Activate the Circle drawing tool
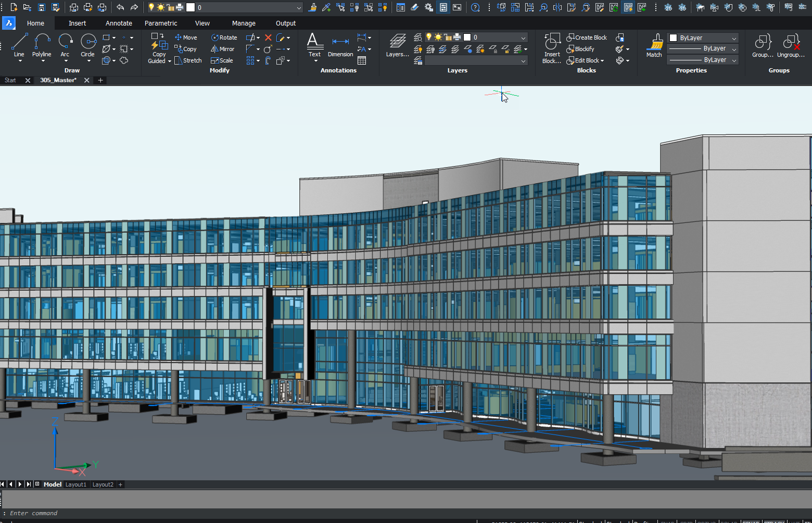812x523 pixels. tap(87, 46)
